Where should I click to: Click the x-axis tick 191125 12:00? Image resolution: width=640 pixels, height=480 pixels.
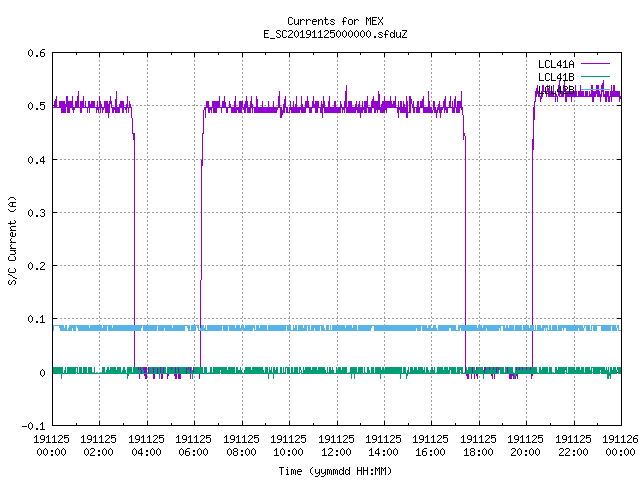point(336,445)
